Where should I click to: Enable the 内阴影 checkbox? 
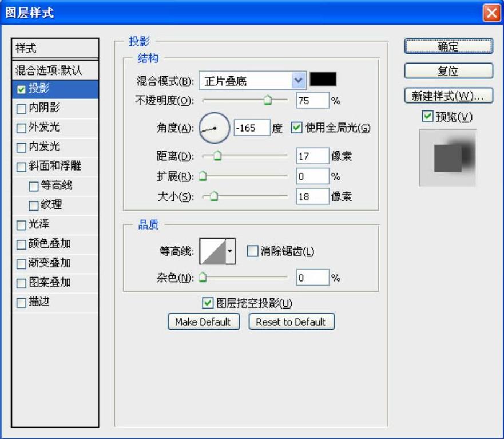click(21, 109)
